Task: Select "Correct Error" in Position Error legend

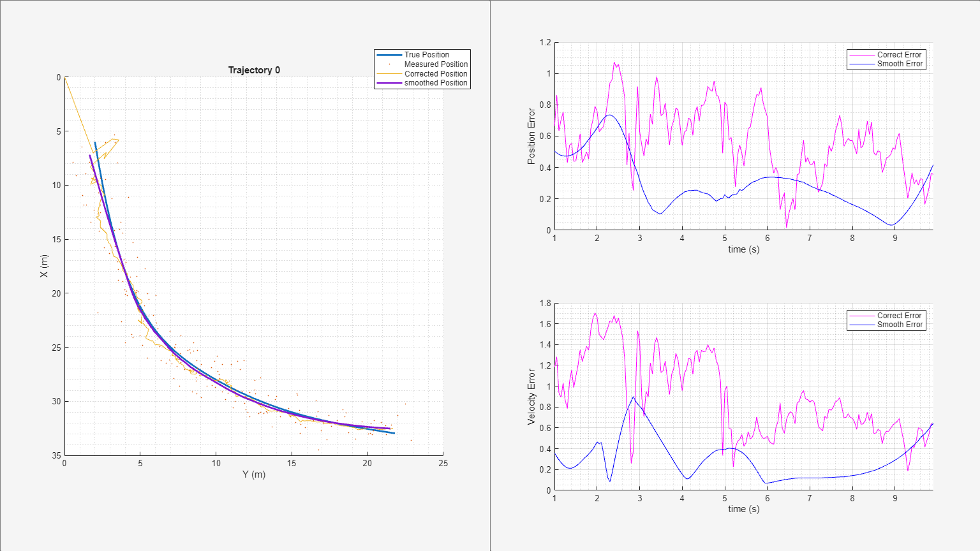Action: tap(900, 55)
